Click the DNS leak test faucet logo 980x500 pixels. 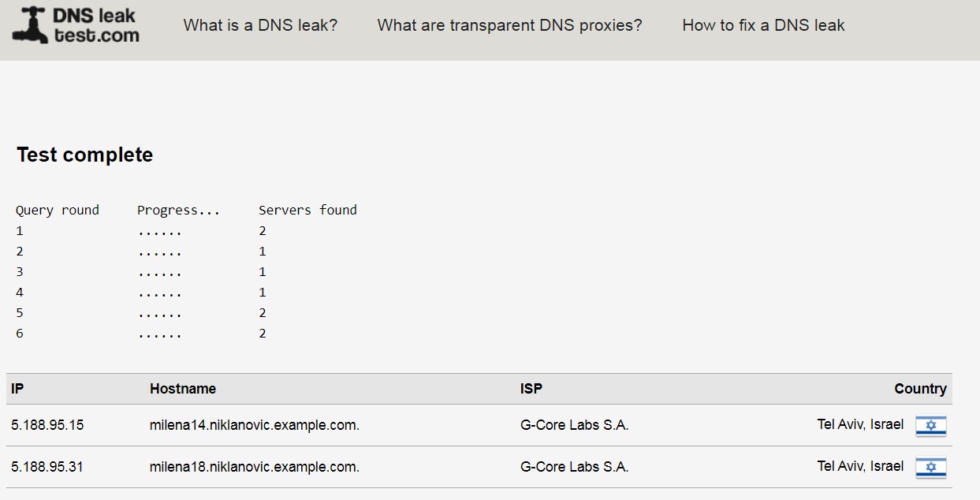(x=30, y=25)
